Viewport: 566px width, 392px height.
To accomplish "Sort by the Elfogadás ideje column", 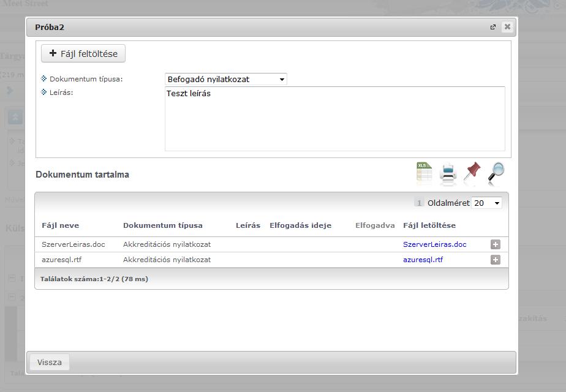I will (x=300, y=225).
